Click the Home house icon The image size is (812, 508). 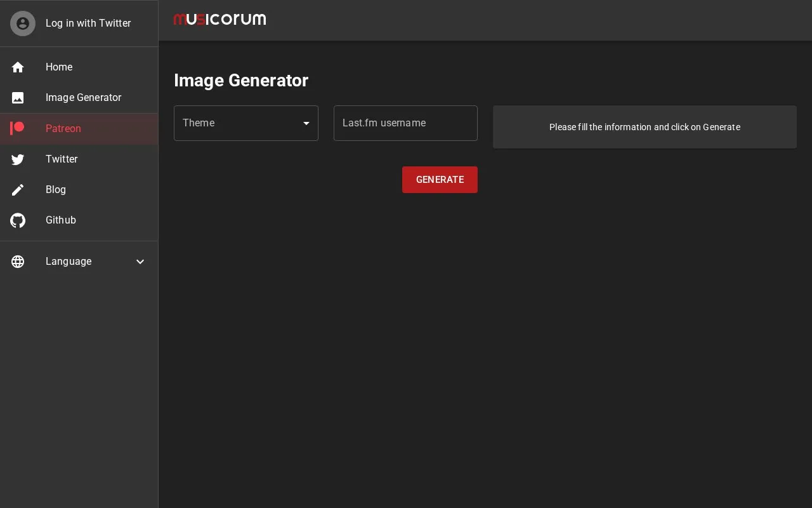click(x=18, y=67)
